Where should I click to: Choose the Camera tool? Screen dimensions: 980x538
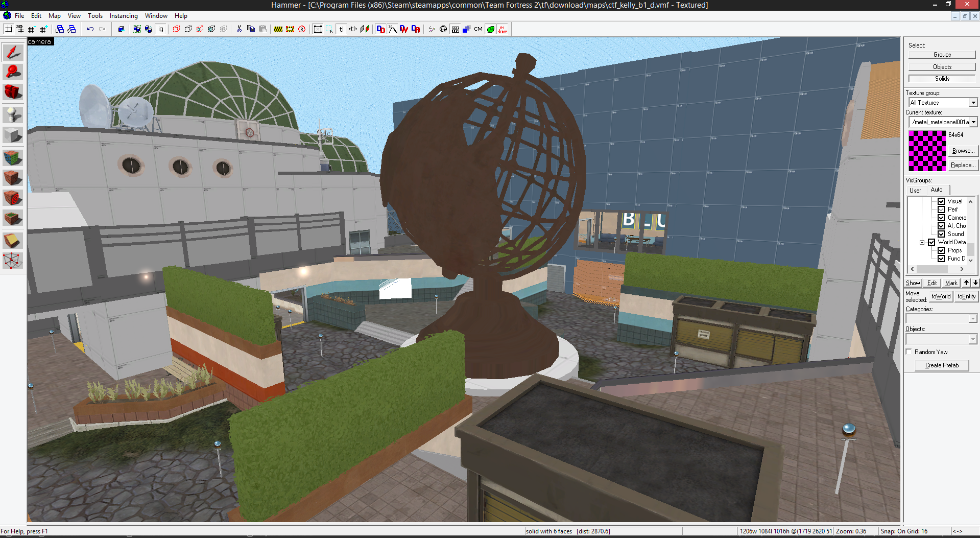(13, 92)
